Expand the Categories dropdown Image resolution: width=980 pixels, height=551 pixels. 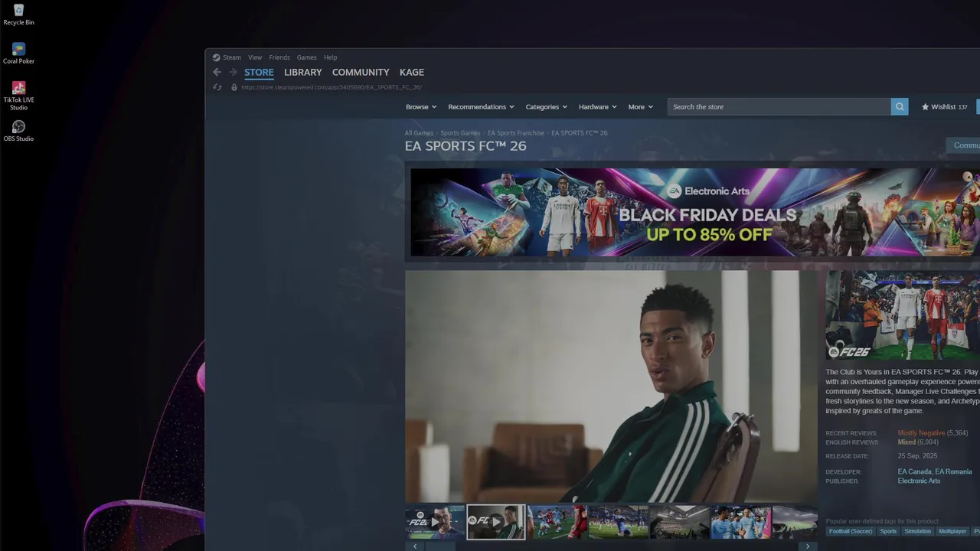pyautogui.click(x=546, y=107)
